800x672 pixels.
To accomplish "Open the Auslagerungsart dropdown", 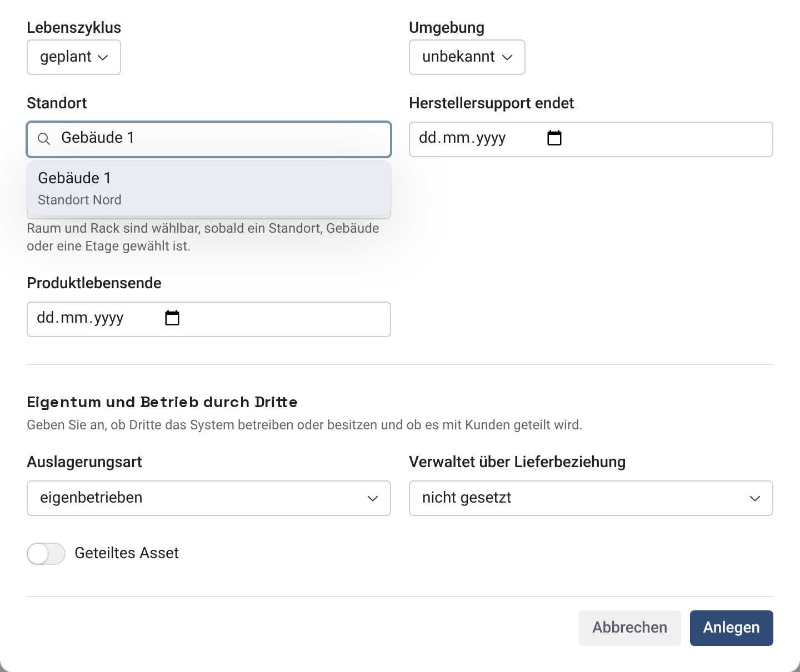I will click(209, 498).
